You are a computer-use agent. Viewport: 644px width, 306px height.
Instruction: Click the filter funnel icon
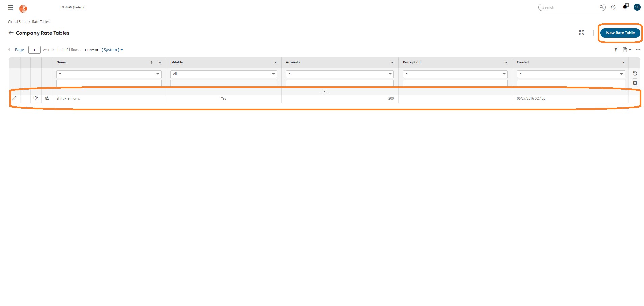(x=616, y=50)
